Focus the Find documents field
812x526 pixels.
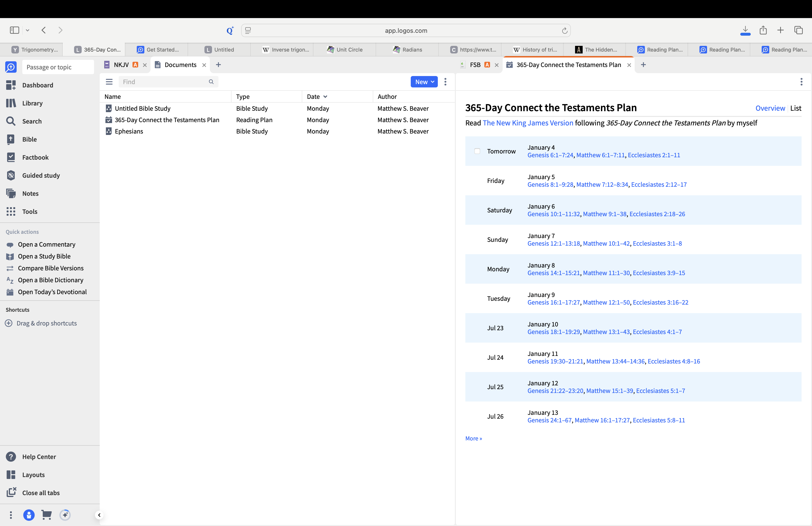(x=168, y=81)
